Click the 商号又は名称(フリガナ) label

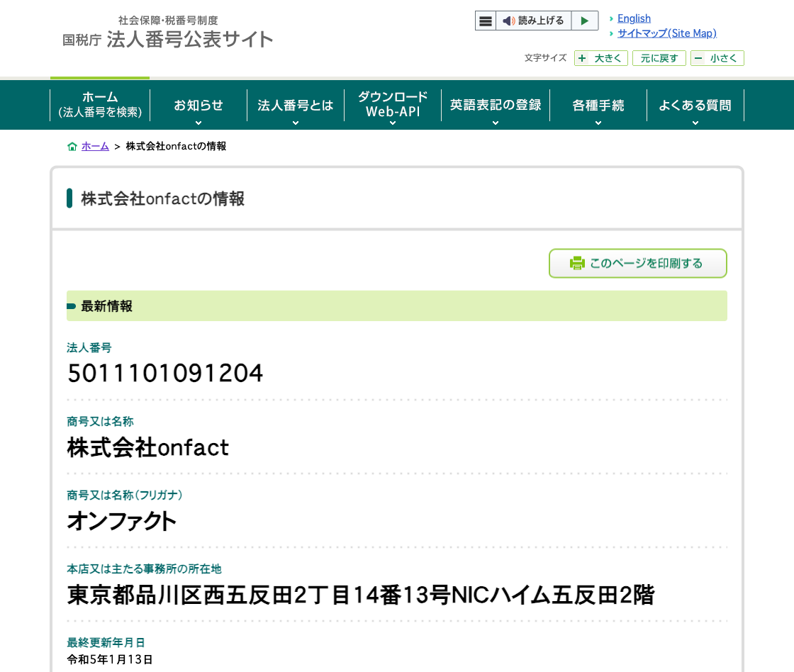[x=125, y=495]
